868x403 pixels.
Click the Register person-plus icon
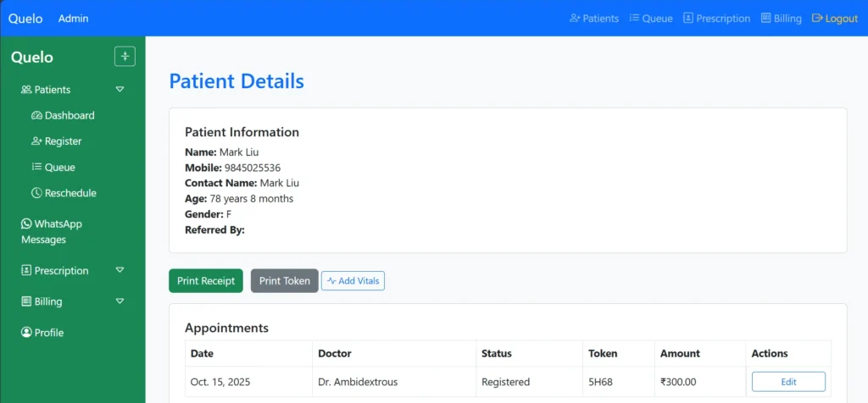pyautogui.click(x=36, y=141)
